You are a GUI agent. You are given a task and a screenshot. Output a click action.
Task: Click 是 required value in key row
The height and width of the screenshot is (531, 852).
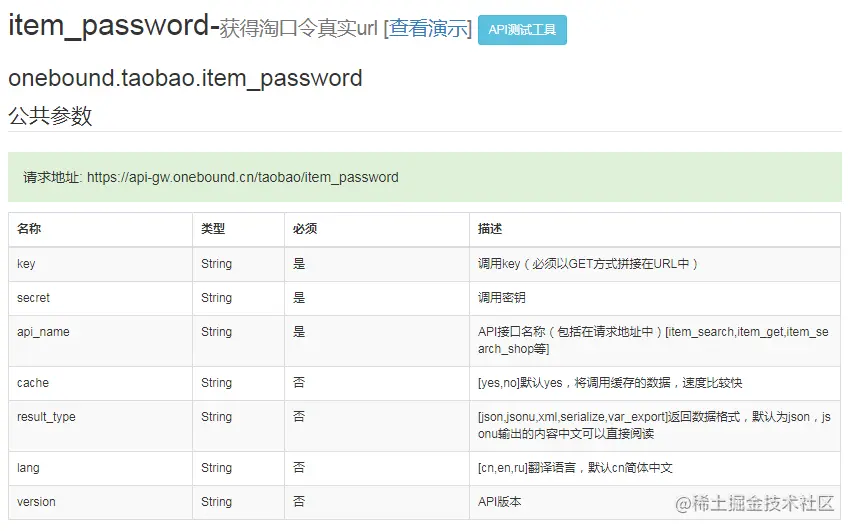click(299, 264)
